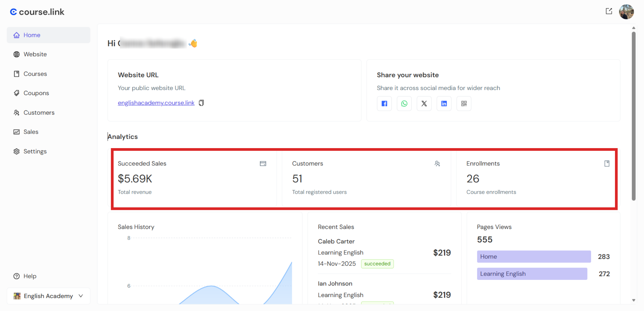Screen dimensions: 644x311
Task: Select Caleb Carter's recent sale
Action: (384, 253)
